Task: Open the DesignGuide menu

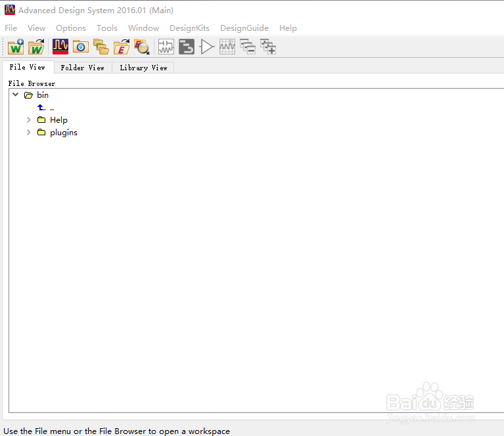Action: coord(244,28)
